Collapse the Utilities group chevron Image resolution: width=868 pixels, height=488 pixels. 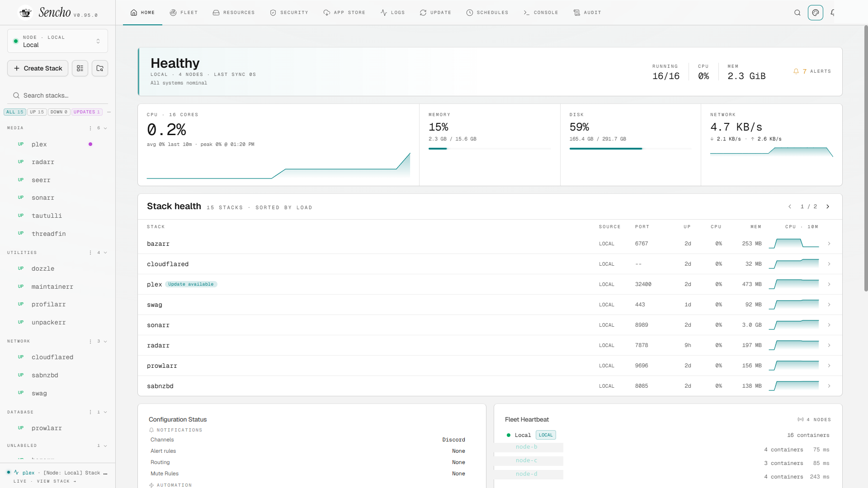click(105, 253)
